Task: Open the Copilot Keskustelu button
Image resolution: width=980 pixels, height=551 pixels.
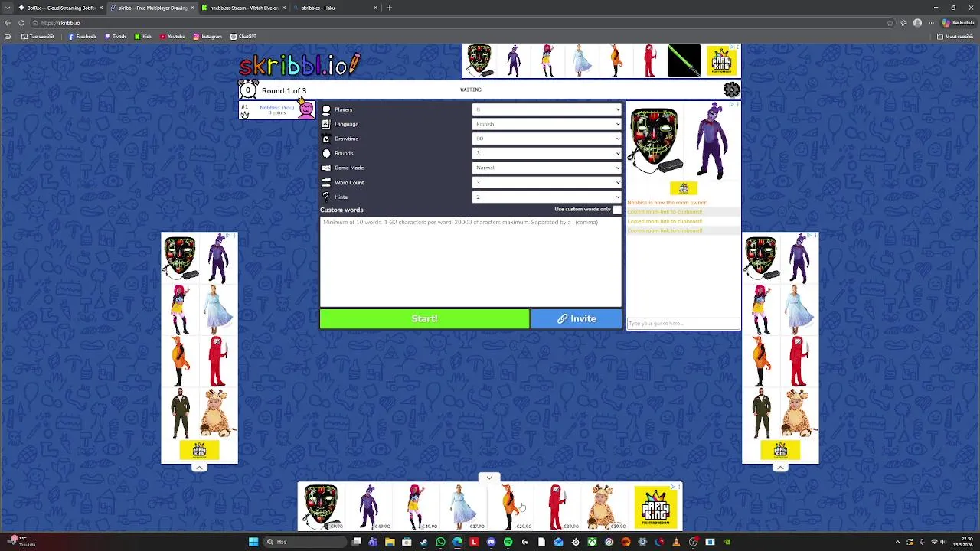Action: point(957,23)
